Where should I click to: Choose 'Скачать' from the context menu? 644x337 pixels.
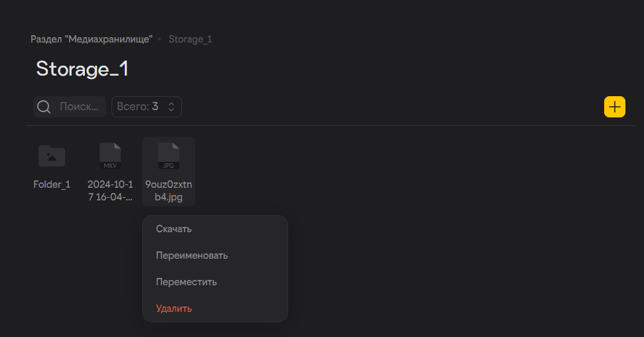[x=174, y=229]
